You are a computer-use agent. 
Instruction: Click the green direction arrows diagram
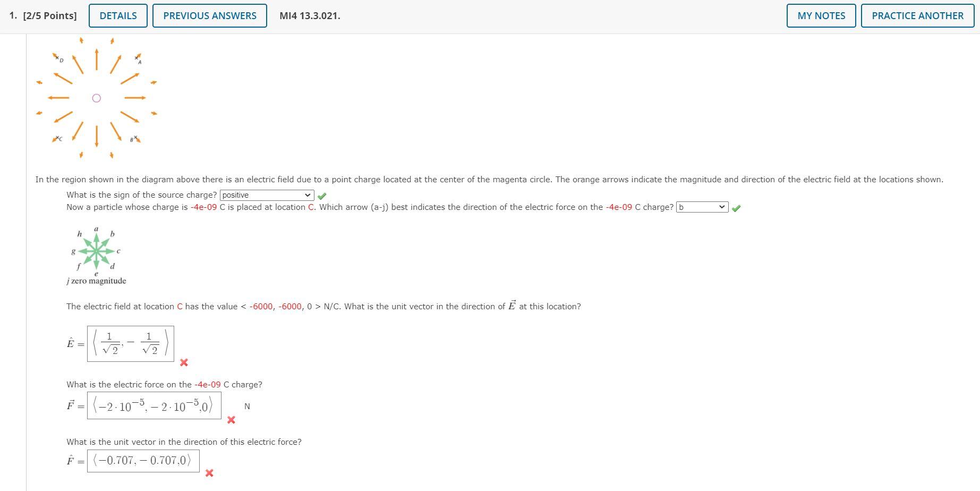pyautogui.click(x=96, y=251)
